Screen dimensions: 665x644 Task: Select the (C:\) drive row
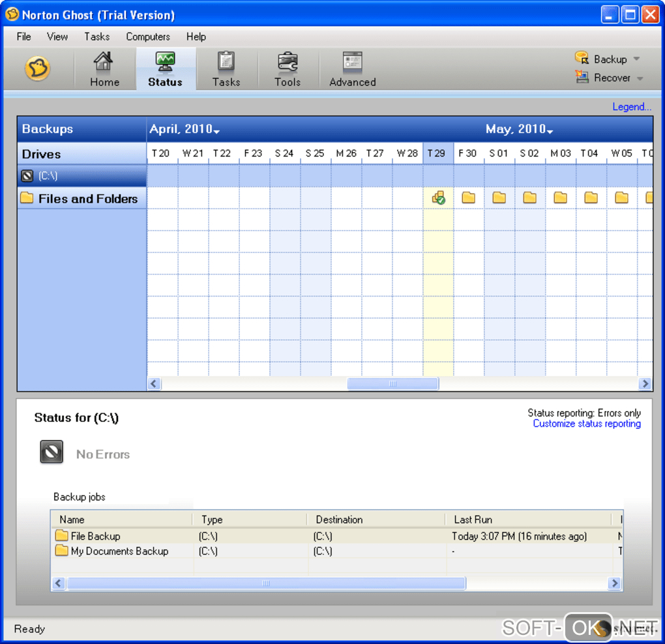tap(82, 176)
